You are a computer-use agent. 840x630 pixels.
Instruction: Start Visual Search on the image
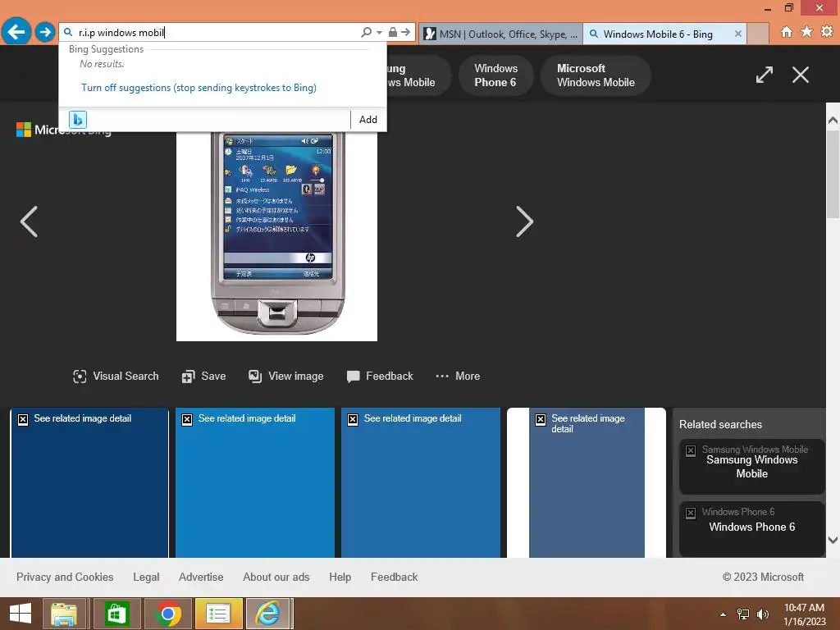coord(116,376)
